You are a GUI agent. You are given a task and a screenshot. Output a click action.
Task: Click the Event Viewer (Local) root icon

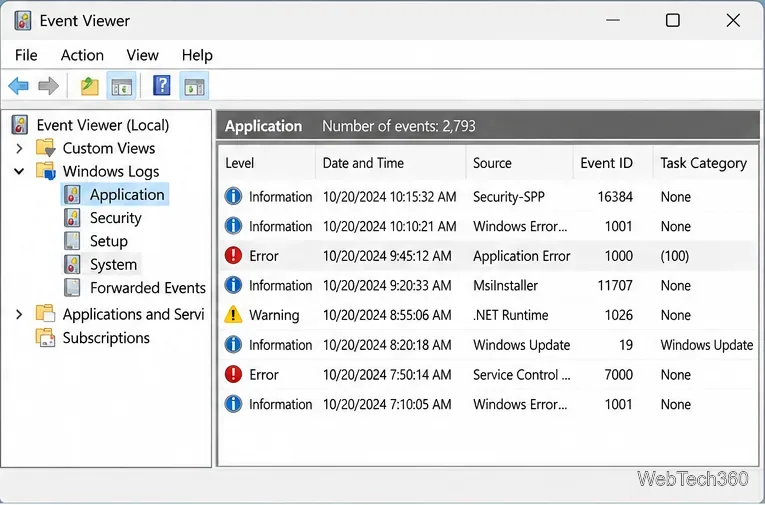pyautogui.click(x=20, y=125)
